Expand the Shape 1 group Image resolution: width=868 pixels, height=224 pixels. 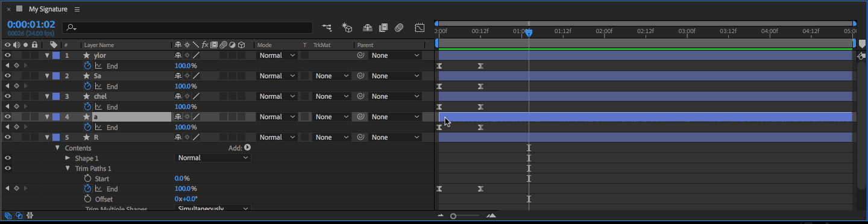pos(68,158)
